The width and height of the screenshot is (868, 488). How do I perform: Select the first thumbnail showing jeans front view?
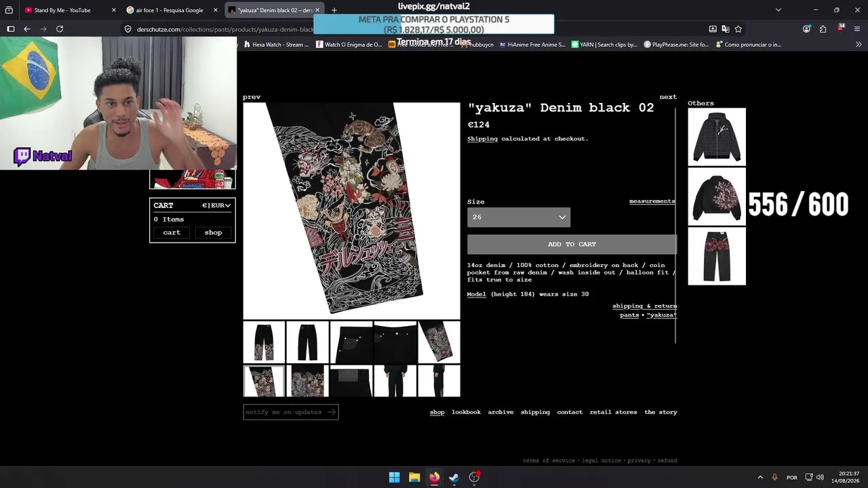point(264,342)
